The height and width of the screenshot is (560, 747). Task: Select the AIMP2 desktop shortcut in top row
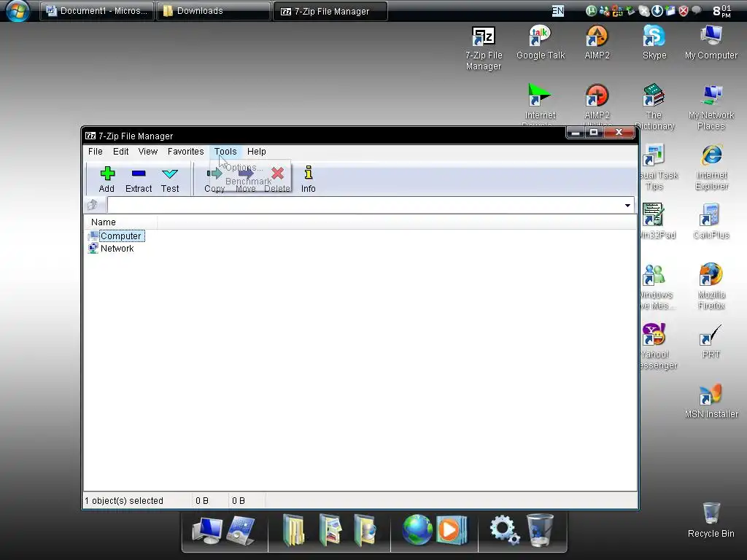[x=597, y=43]
